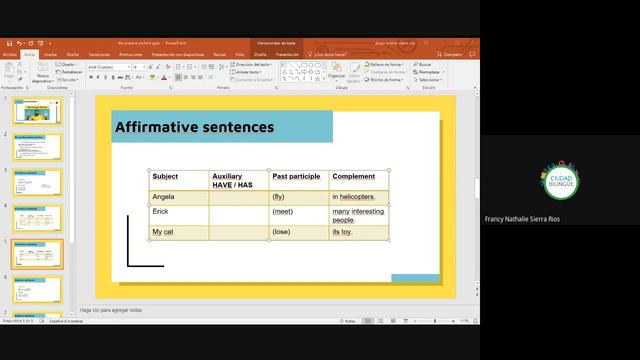Toggle strikethrough formatting
The image size is (640, 360).
click(120, 77)
